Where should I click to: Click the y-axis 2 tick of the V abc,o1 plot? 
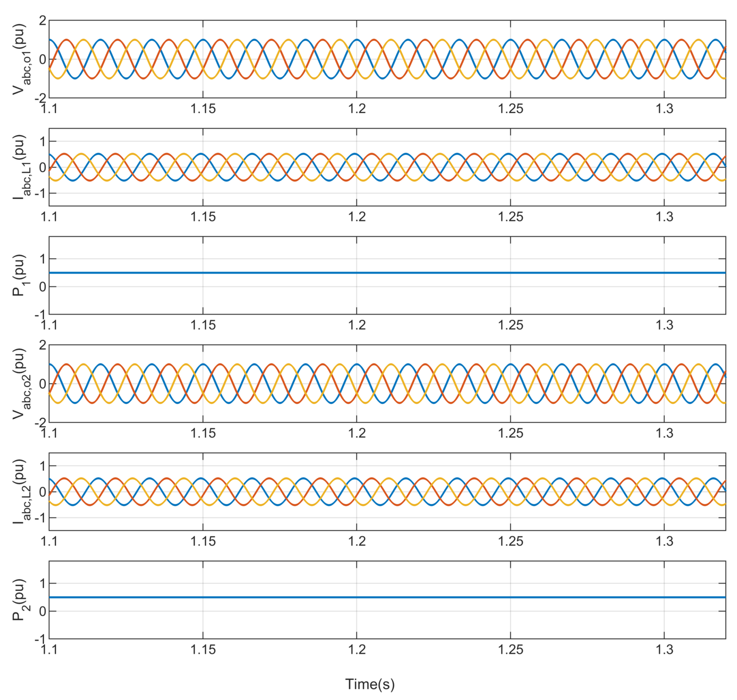click(43, 20)
